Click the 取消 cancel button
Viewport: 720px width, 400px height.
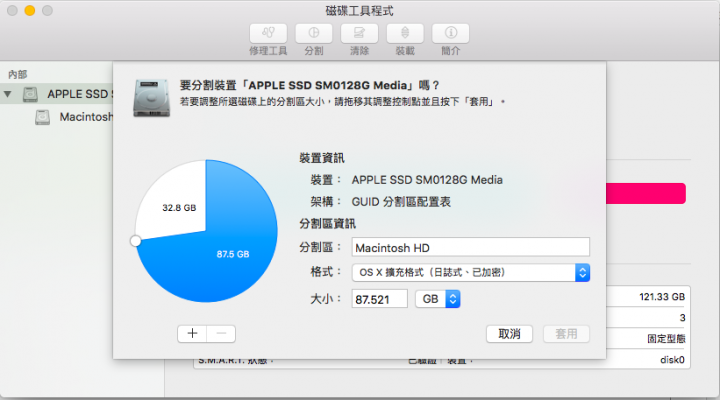click(x=509, y=334)
